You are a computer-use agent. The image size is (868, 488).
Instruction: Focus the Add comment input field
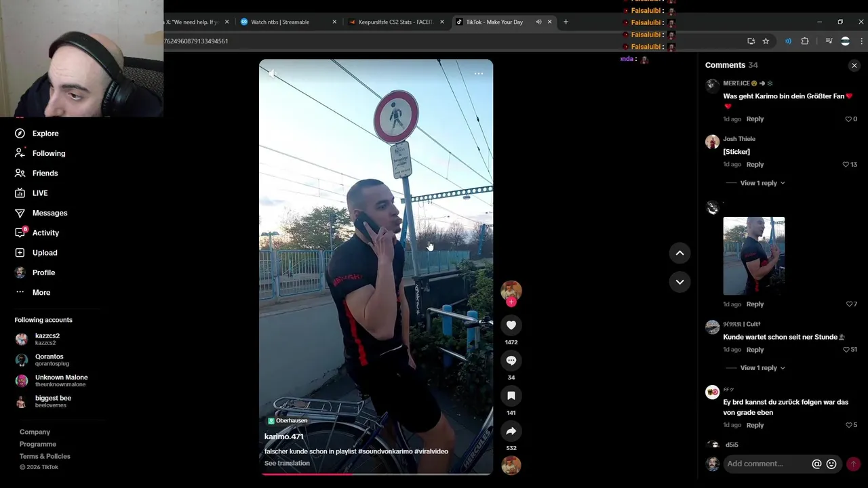click(766, 464)
